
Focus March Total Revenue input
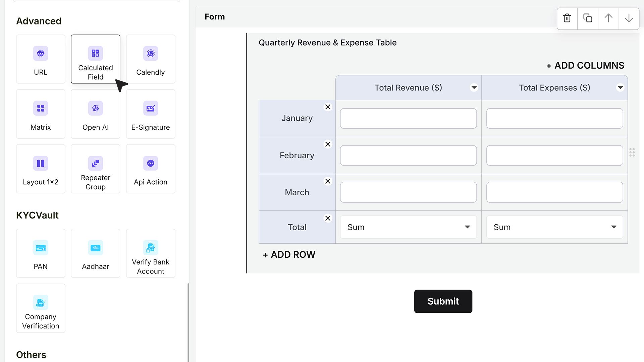point(408,192)
